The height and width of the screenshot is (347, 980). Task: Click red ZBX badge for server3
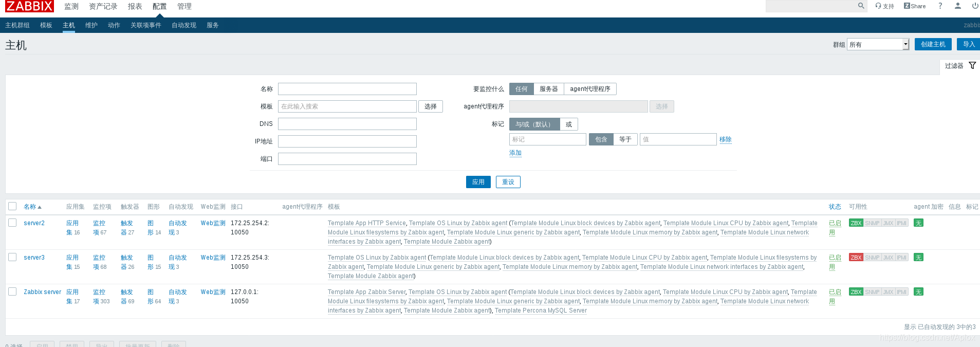pos(856,258)
